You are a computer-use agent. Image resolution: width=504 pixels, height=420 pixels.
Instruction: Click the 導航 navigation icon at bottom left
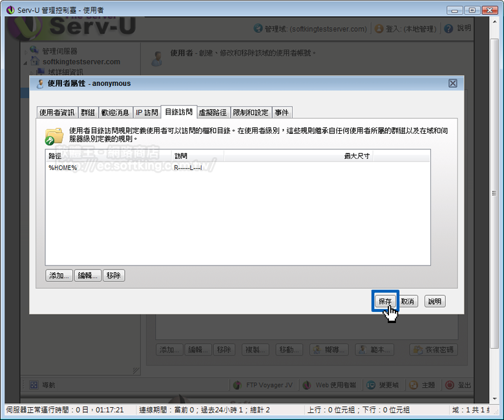[33, 385]
